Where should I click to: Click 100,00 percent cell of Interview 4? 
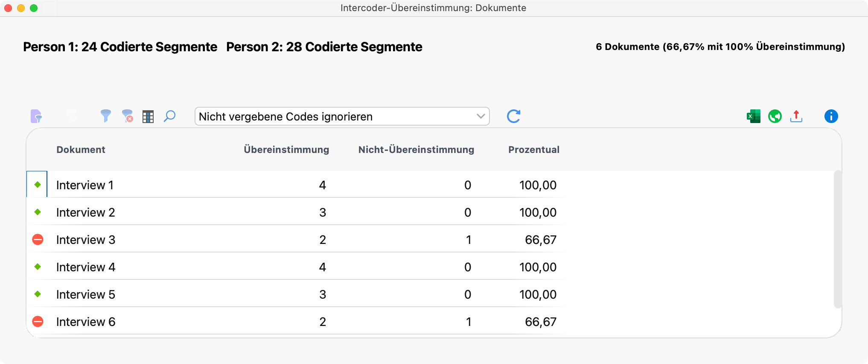point(538,267)
